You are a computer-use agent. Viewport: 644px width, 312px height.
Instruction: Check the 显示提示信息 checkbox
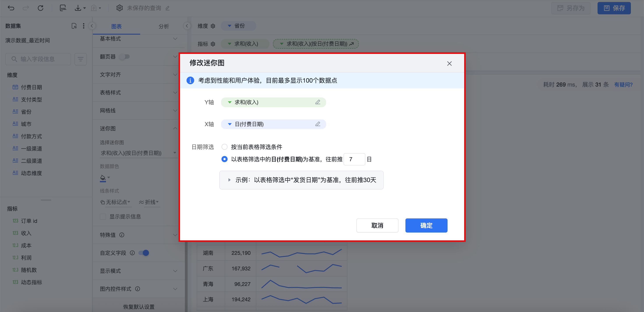103,216
